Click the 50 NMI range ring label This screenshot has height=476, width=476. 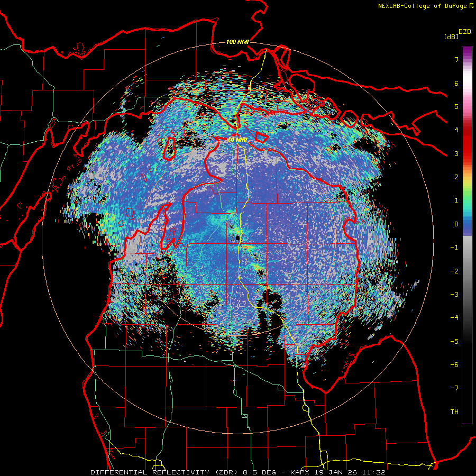(237, 140)
